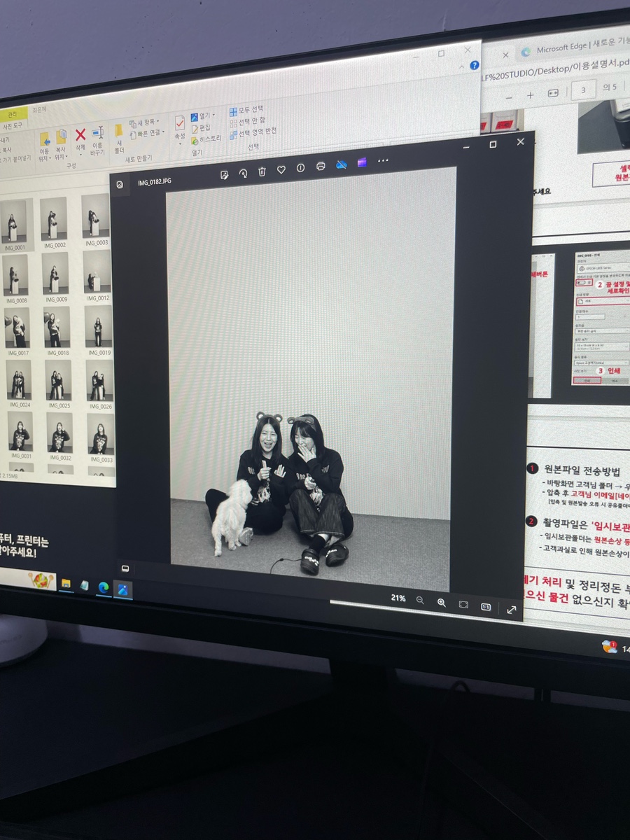Click the Print icon in Photos toolbar
Image resolution: width=630 pixels, height=840 pixels.
point(321,166)
